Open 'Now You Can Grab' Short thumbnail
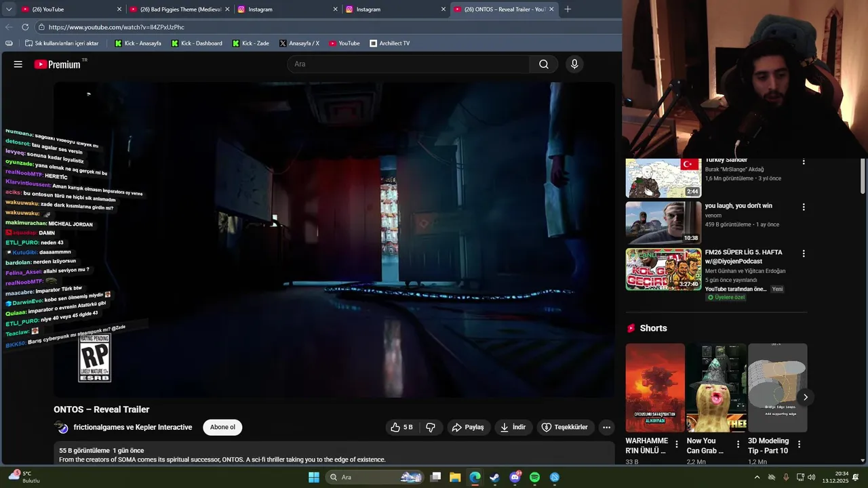The image size is (868, 488). (x=716, y=388)
